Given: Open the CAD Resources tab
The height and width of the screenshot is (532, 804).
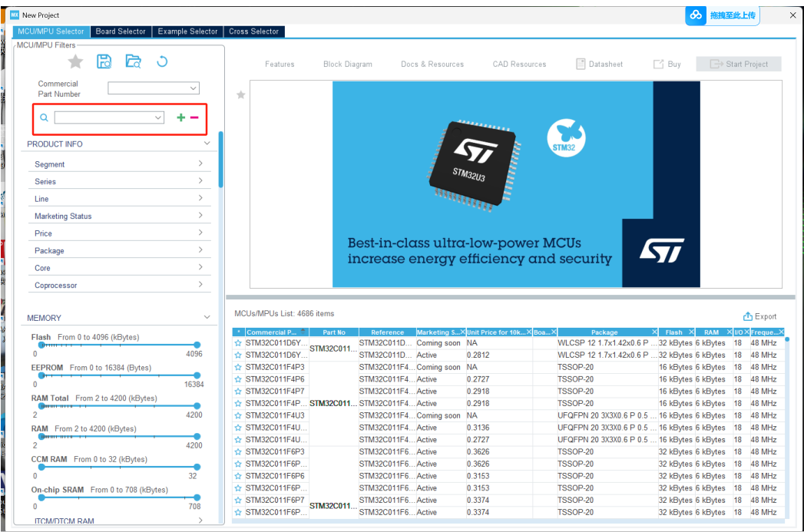Looking at the screenshot, I should 519,64.
